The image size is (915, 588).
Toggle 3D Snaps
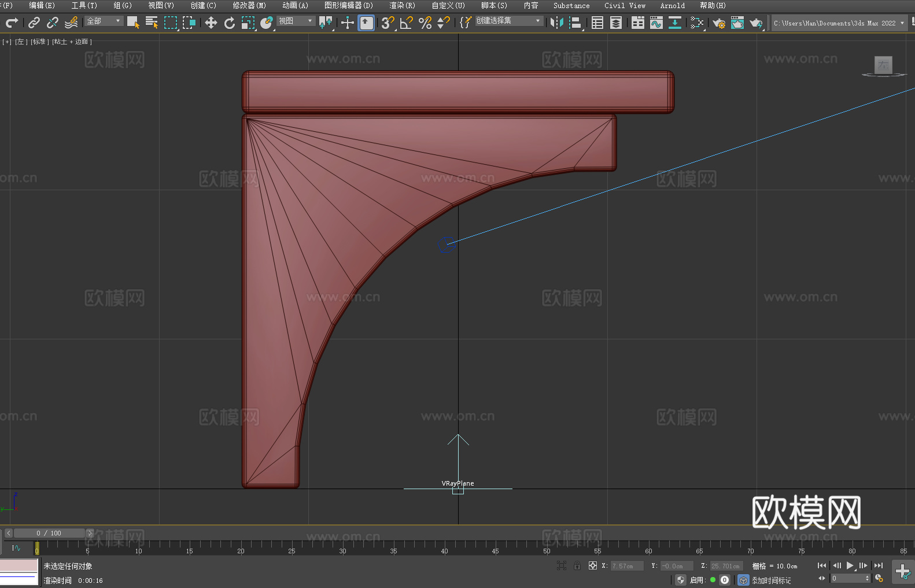click(x=388, y=23)
